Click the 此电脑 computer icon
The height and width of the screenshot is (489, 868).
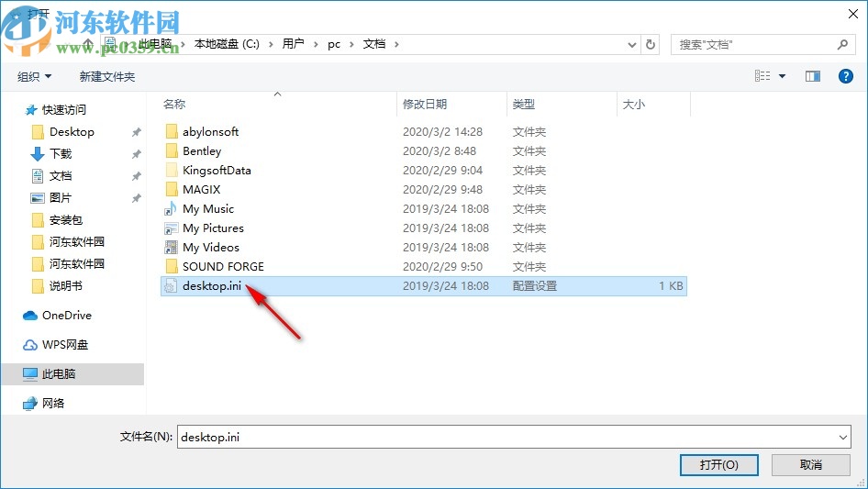[30, 374]
